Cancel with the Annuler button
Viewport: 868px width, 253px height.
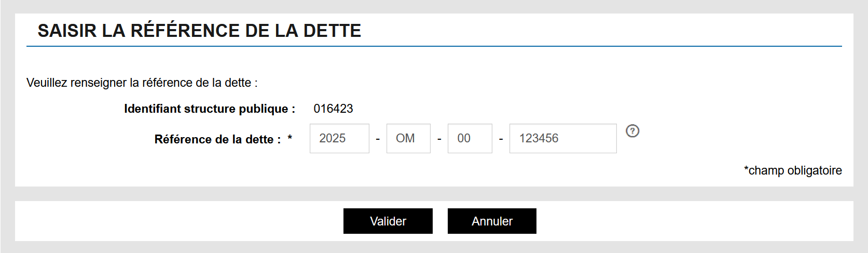point(492,221)
